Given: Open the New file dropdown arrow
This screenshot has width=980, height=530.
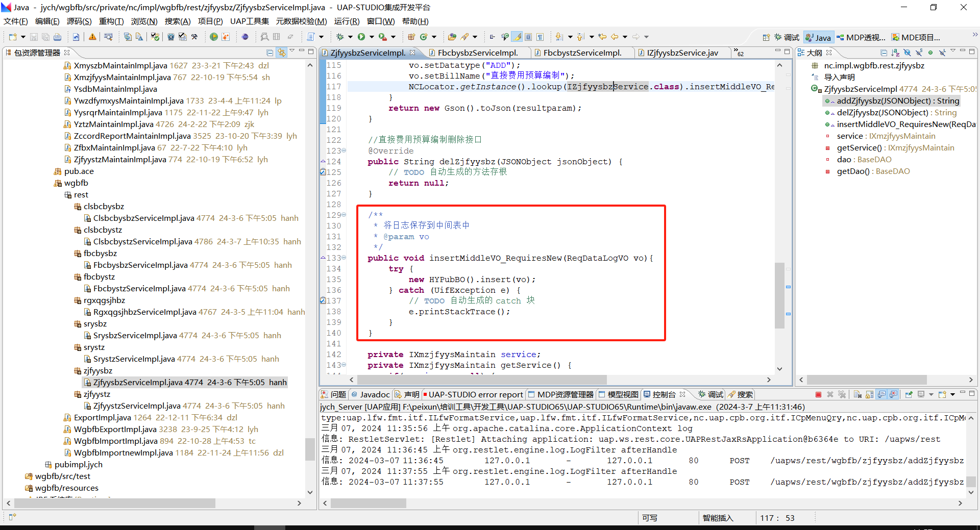Looking at the screenshot, I should pos(22,37).
